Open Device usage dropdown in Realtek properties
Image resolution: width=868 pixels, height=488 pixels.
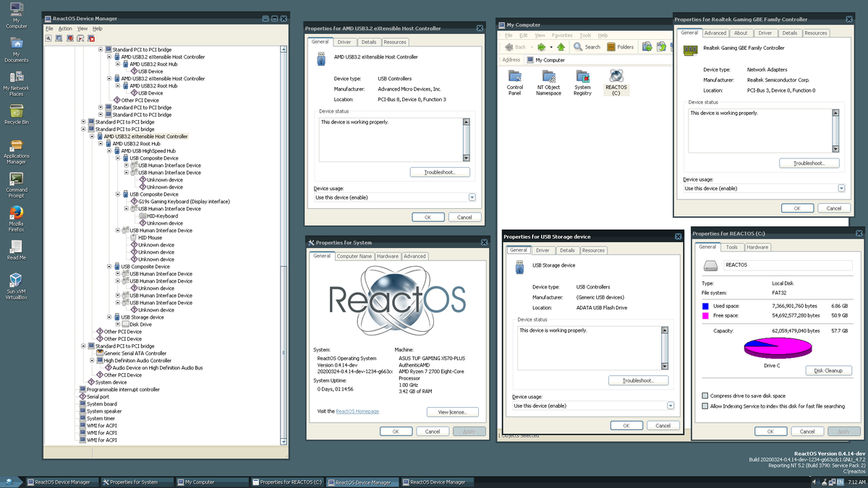[x=841, y=188]
